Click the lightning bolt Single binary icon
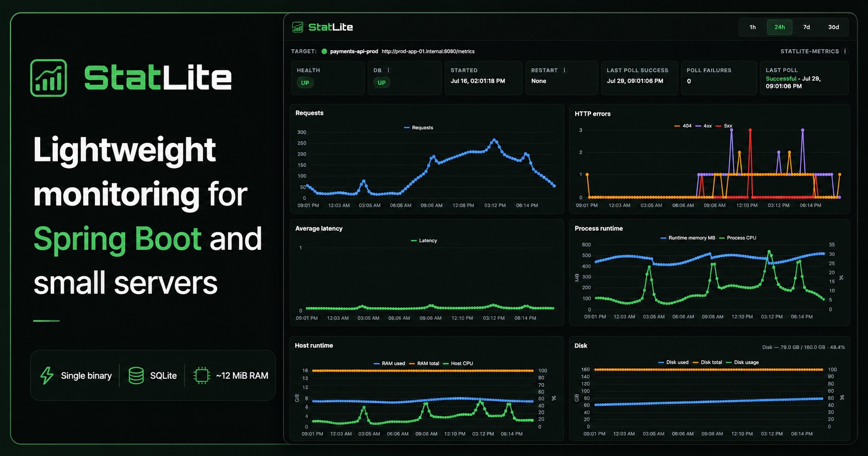Image resolution: width=868 pixels, height=456 pixels. click(47, 375)
